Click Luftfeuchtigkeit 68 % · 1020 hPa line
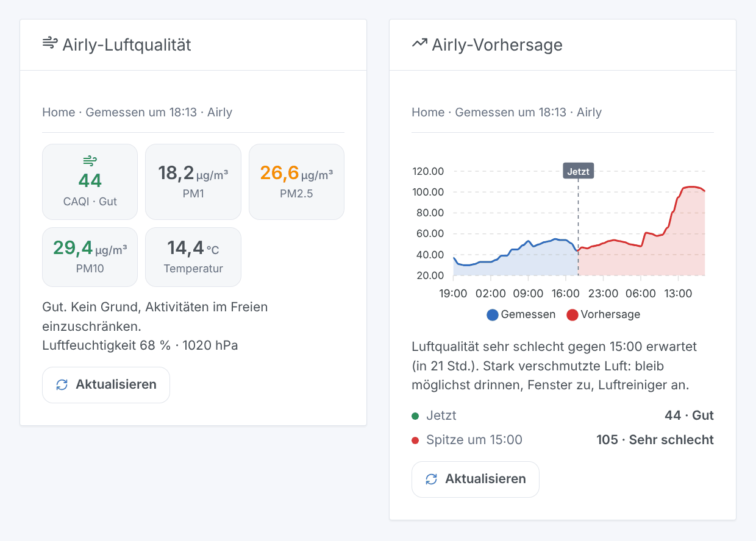756x541 pixels. (x=140, y=345)
